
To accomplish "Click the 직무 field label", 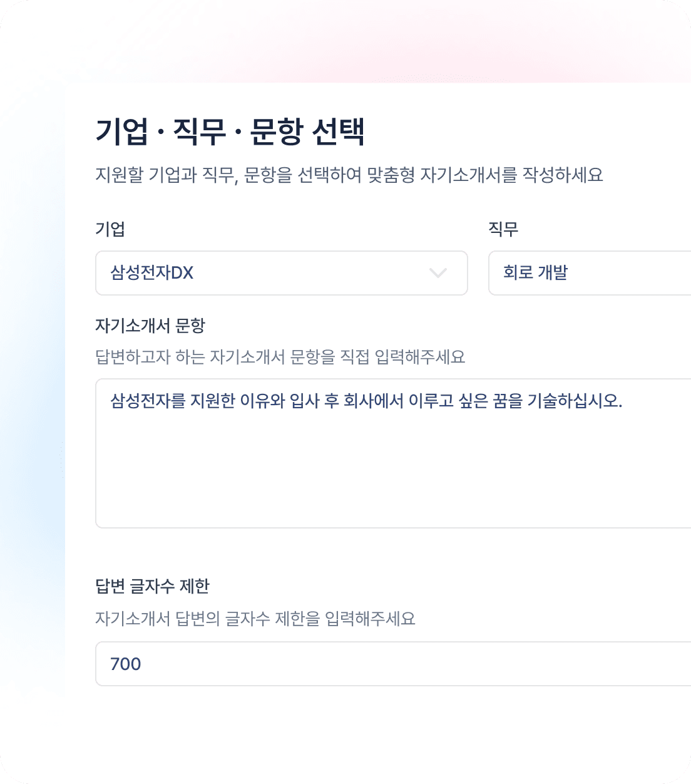I will [503, 229].
